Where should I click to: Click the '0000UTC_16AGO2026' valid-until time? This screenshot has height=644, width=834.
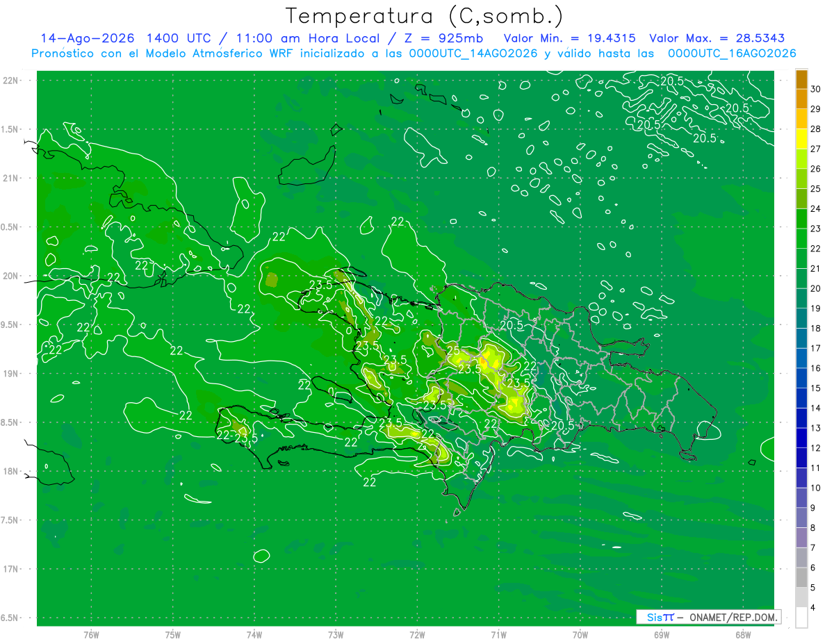click(x=731, y=53)
